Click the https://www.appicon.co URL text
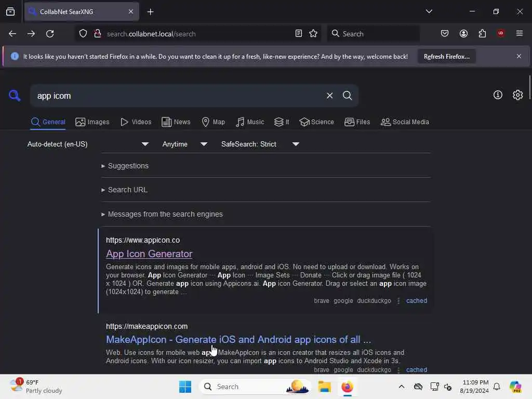532x399 pixels. pos(143,240)
